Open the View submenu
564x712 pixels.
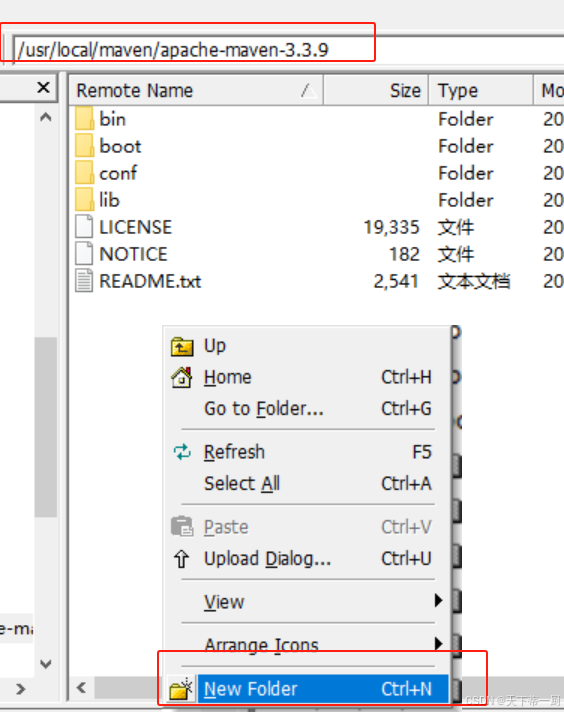(307, 602)
